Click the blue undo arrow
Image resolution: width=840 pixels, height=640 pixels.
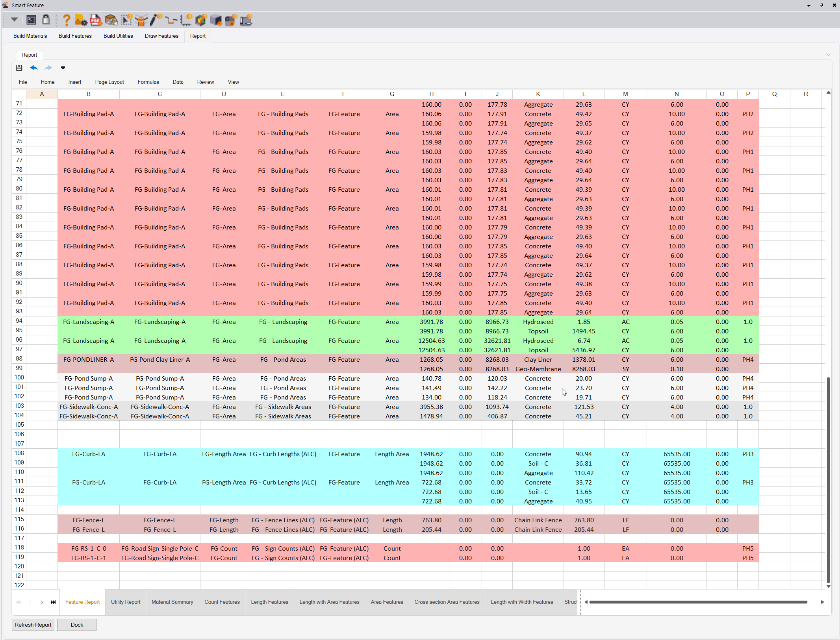point(34,68)
